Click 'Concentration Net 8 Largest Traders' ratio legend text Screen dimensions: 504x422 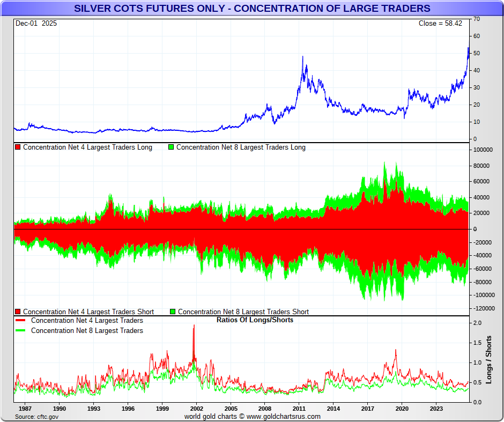click(x=87, y=331)
